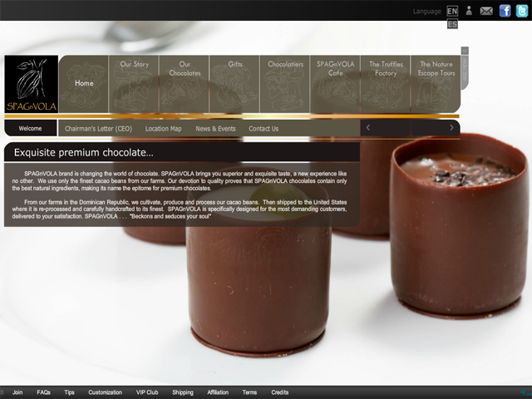The width and height of the screenshot is (532, 399).
Task: Collapse the menu with double-arrow tab
Action: coord(465,51)
